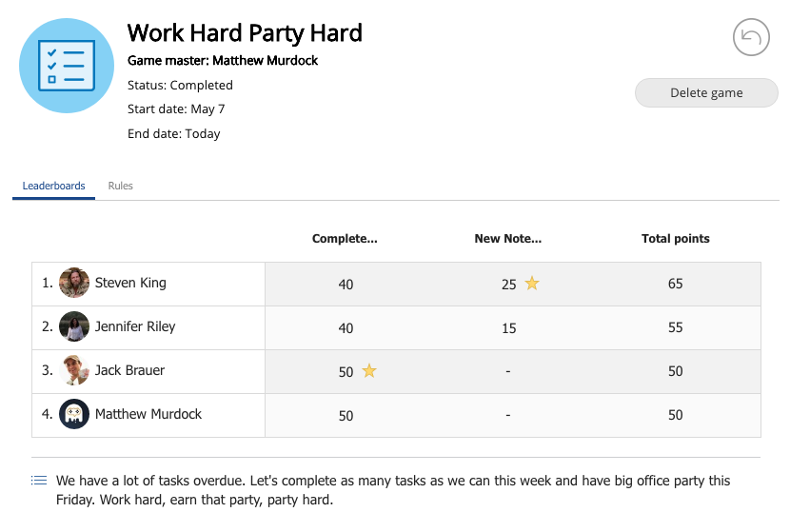Open Matthew Murdock's leaderboard name
Image resolution: width=810 pixels, height=532 pixels.
[148, 414]
